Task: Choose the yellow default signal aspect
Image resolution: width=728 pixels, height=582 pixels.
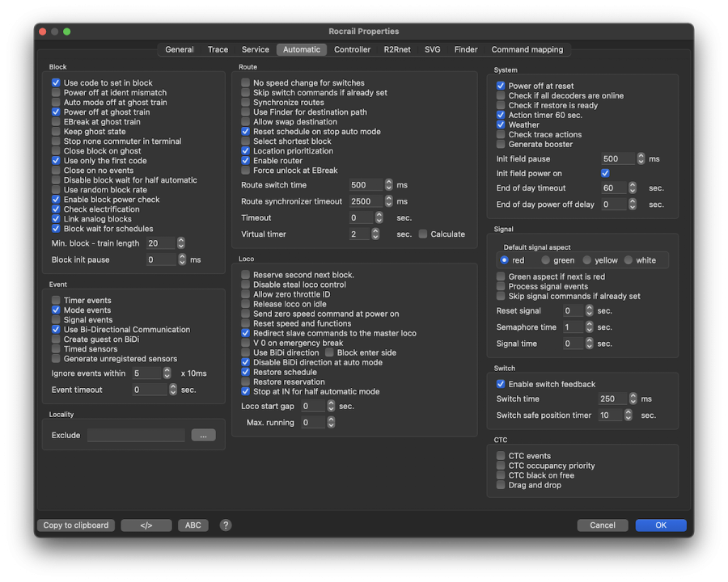Action: [588, 260]
